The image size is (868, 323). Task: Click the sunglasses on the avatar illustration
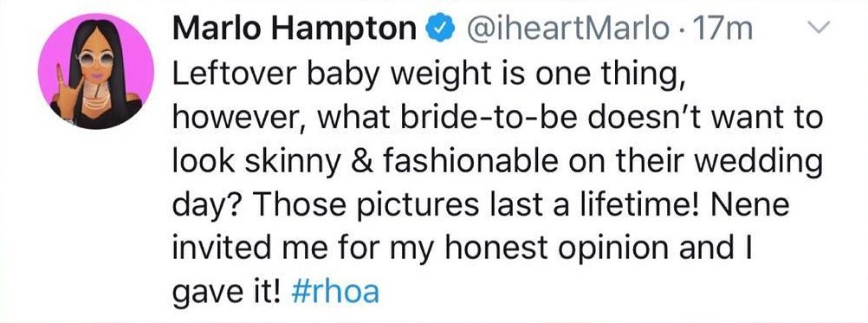(x=96, y=59)
